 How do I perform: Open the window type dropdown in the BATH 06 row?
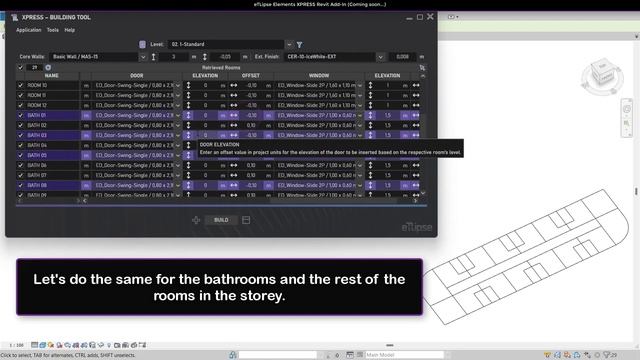(360, 165)
